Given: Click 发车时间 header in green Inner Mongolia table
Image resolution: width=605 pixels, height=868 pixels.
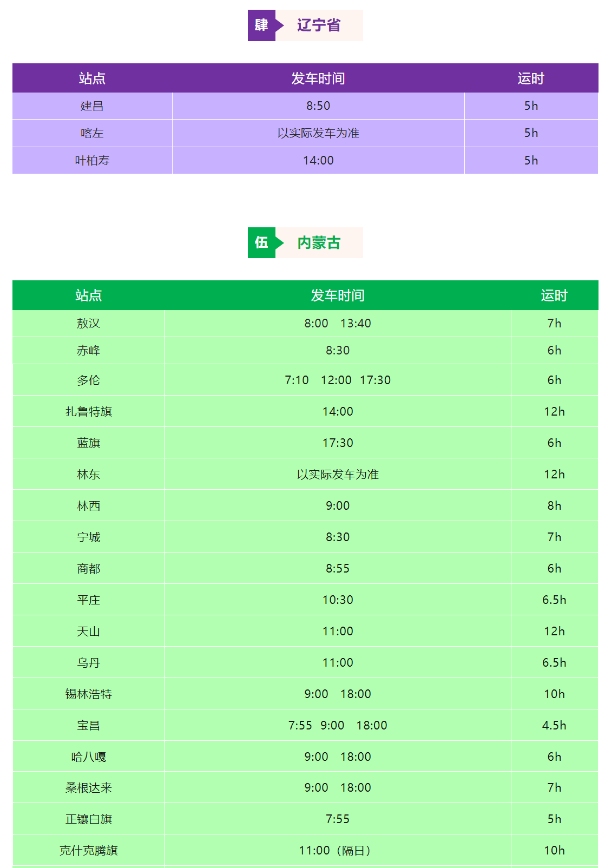Looking at the screenshot, I should pyautogui.click(x=337, y=295).
